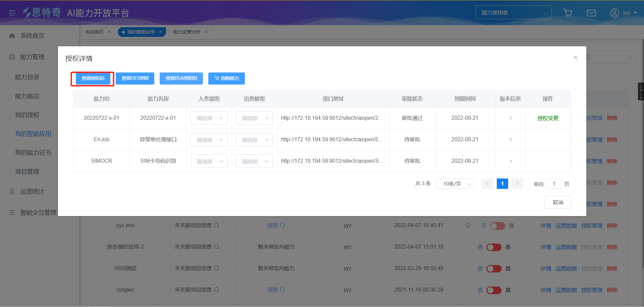Click magnifier beside 浏览 in yyz-test row
Screen dimensions: 644x307
pos(283,225)
